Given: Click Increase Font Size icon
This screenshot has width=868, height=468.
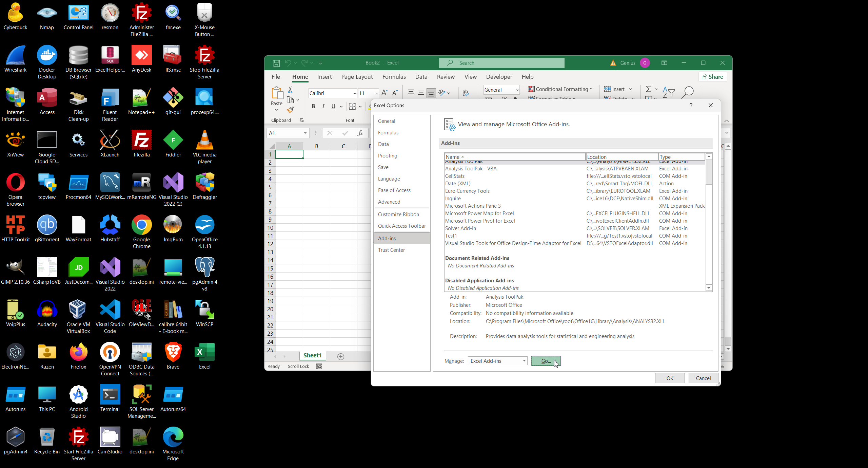Looking at the screenshot, I should tap(384, 93).
